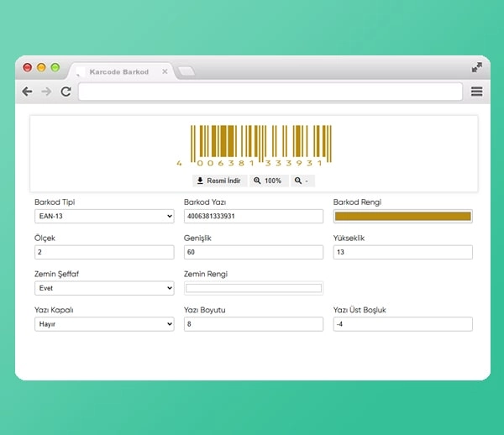Zoom out using the magnifier minus button

click(302, 181)
